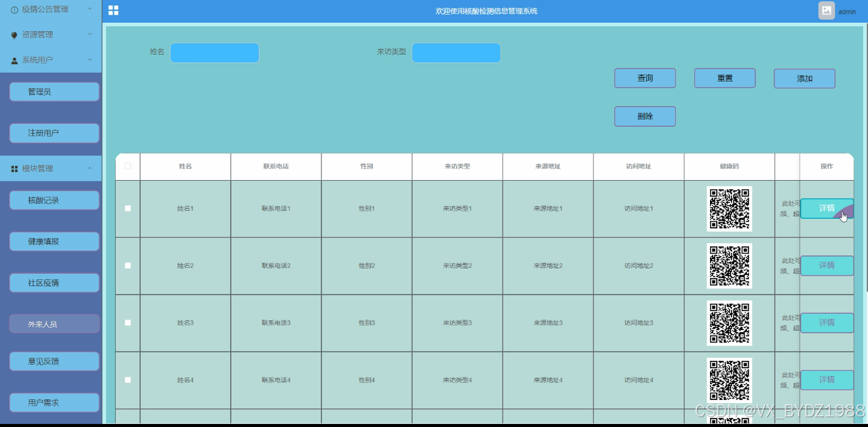Click the health QR code of 姓名4
Screen dimensions: 868x427
point(729,380)
